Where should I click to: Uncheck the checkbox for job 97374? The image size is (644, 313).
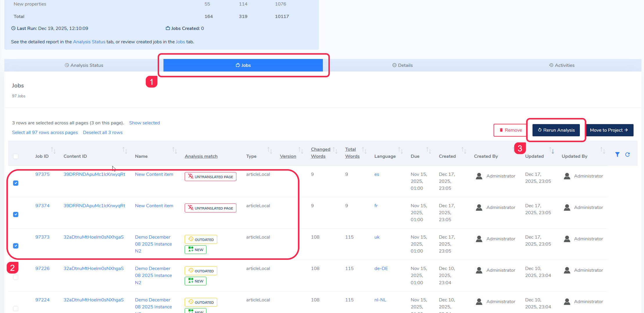click(16, 214)
